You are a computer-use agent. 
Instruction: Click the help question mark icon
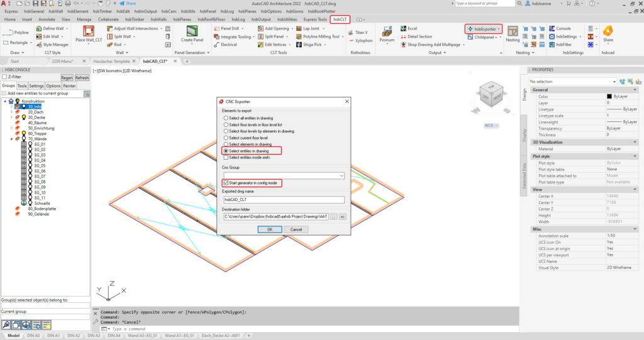click(x=592, y=3)
